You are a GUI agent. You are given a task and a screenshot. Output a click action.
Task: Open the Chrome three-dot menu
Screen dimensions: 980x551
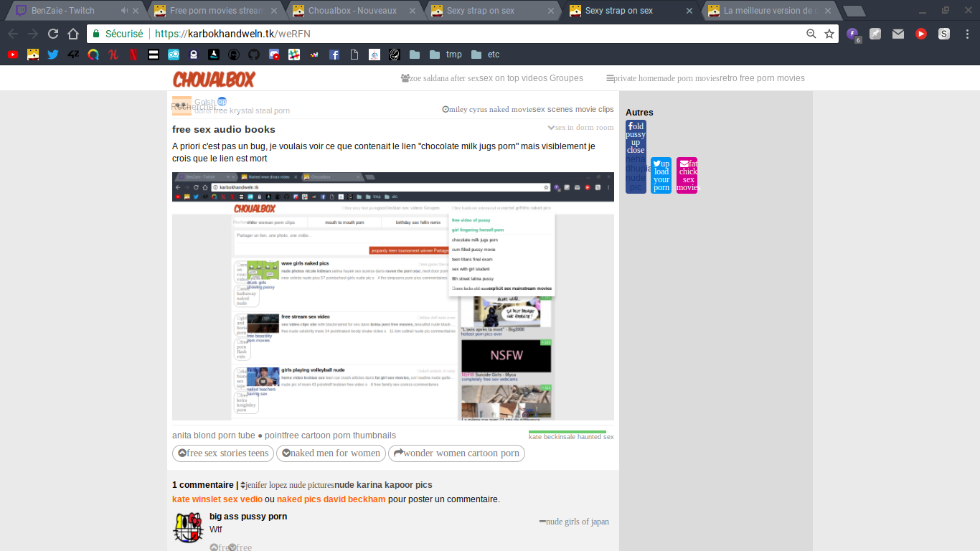coord(967,34)
